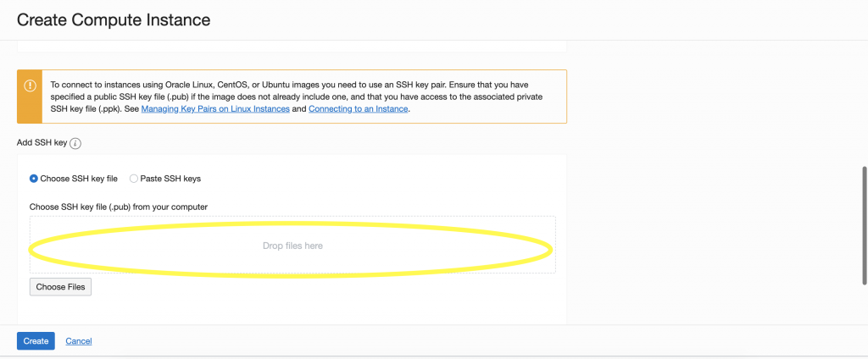The width and height of the screenshot is (868, 359).
Task: Select the Choose SSH key file radio button
Action: (x=34, y=179)
